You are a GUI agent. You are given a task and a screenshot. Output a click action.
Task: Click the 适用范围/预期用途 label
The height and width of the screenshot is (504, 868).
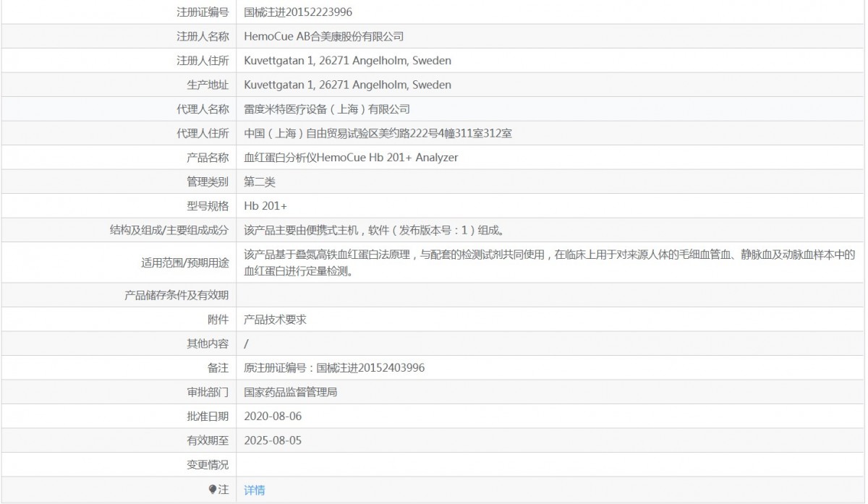(184, 263)
